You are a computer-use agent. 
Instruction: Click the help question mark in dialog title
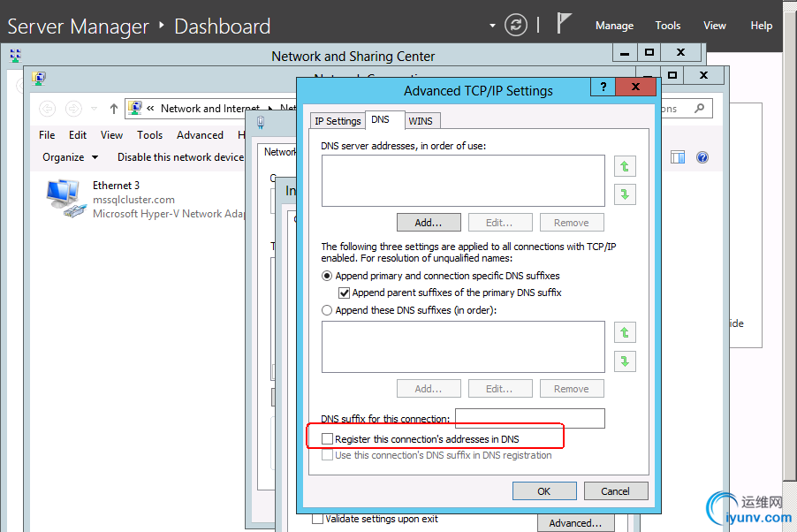pyautogui.click(x=603, y=87)
